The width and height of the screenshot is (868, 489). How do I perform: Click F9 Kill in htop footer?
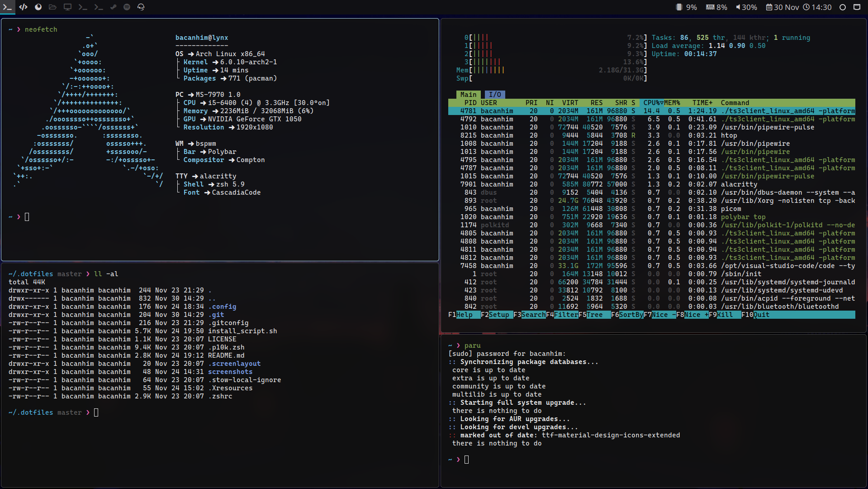[725, 315]
